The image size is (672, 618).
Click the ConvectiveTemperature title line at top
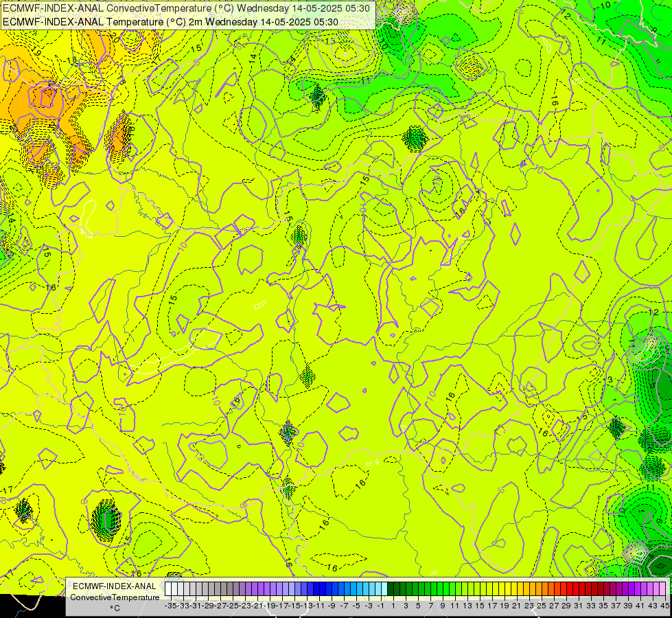tap(188, 8)
